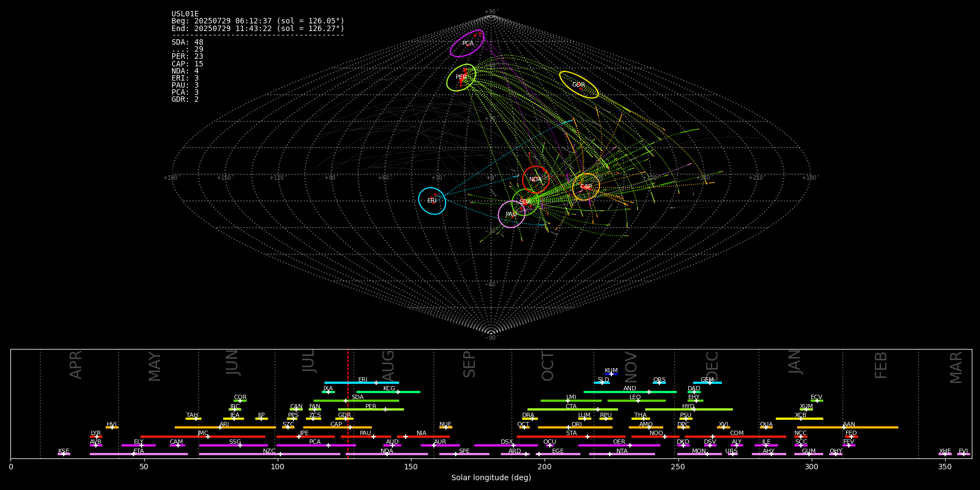This screenshot has width=980, height=490.
Task: Click the KSE marker near timeline start
Action: click(64, 454)
